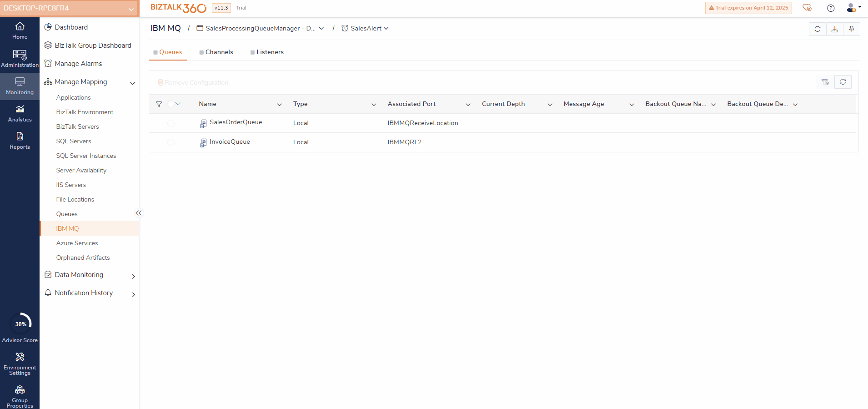The width and height of the screenshot is (868, 409).
Task: Open the select-all options chevron
Action: [x=178, y=104]
